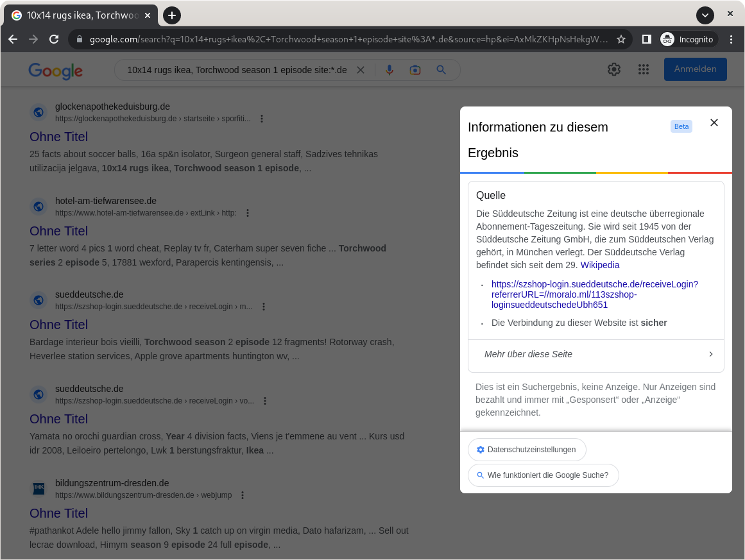Screen dimensions: 745x560
Task: Open the tab search chevron
Action: (705, 15)
